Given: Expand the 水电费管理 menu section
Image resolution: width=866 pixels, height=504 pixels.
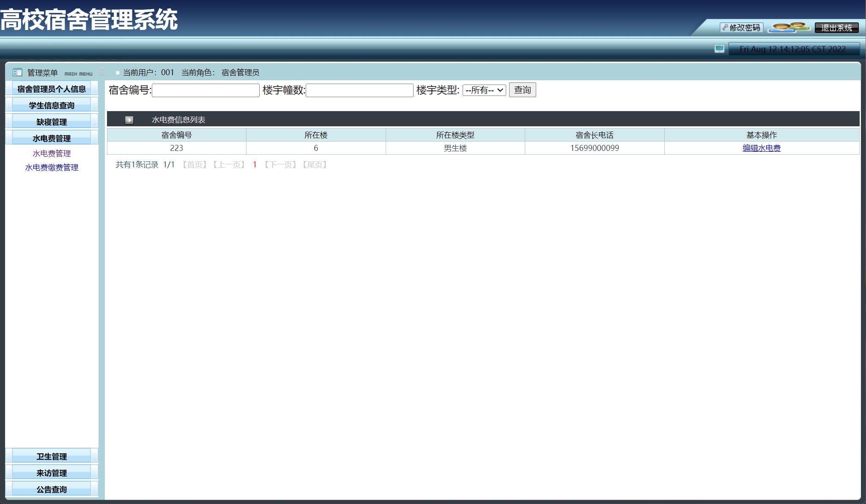Looking at the screenshot, I should [x=52, y=137].
